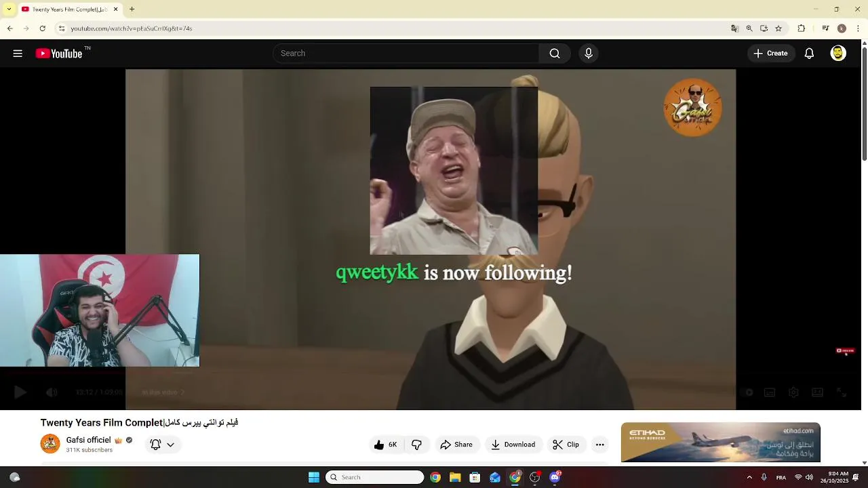Open video player settings gear
Screen dimensions: 868x488
[793, 392]
